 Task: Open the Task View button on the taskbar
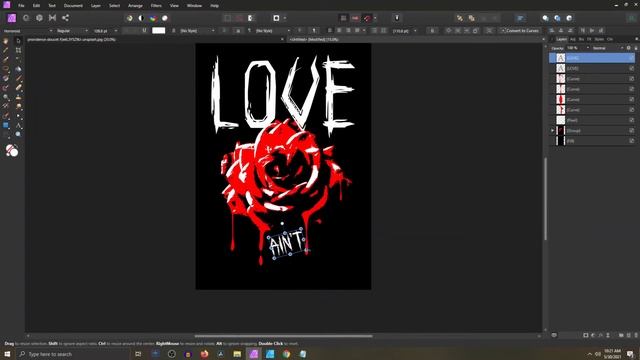(138, 354)
